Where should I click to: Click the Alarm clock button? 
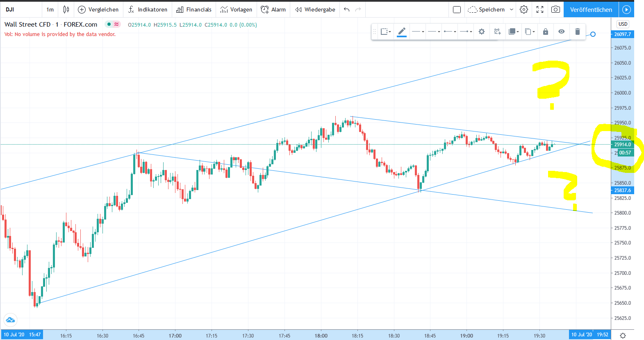273,9
